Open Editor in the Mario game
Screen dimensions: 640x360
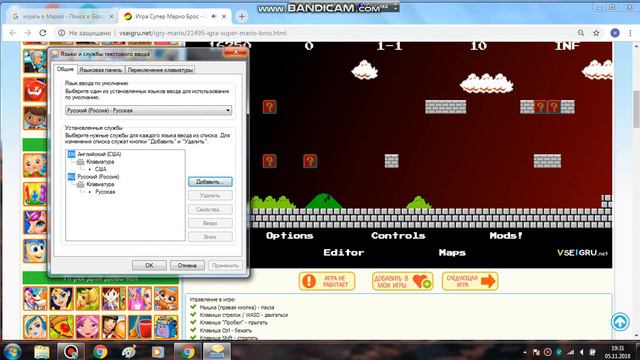[x=343, y=253]
